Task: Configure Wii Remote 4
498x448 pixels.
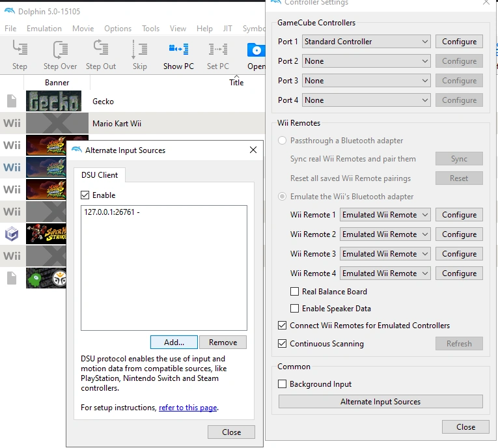Action: tap(459, 273)
